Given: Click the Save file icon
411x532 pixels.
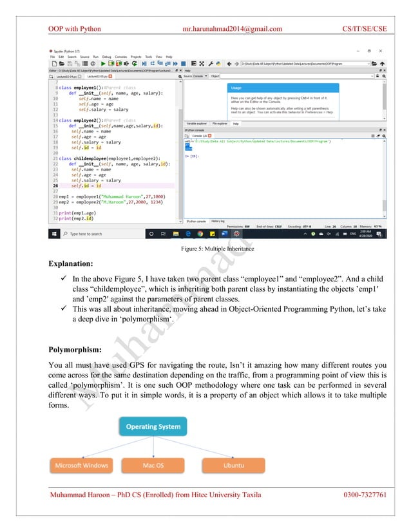Looking at the screenshot, I should click(70, 64).
